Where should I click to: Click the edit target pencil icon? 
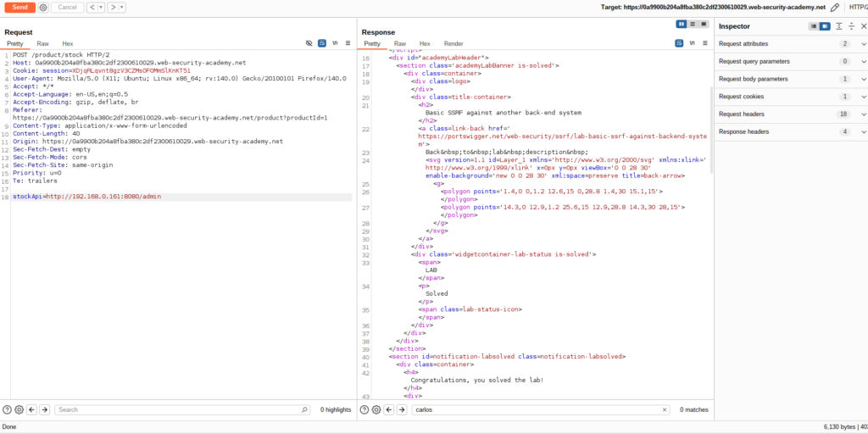point(835,8)
